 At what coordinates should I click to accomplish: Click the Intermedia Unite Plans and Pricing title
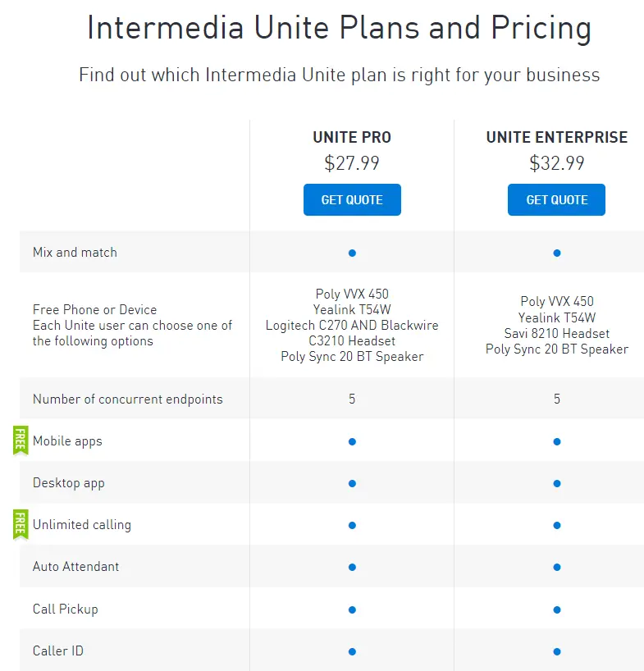click(339, 29)
